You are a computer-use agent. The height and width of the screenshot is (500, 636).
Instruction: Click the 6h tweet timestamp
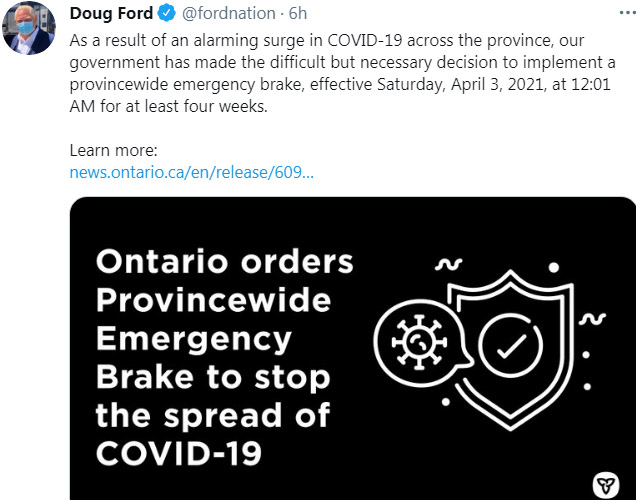click(x=298, y=12)
